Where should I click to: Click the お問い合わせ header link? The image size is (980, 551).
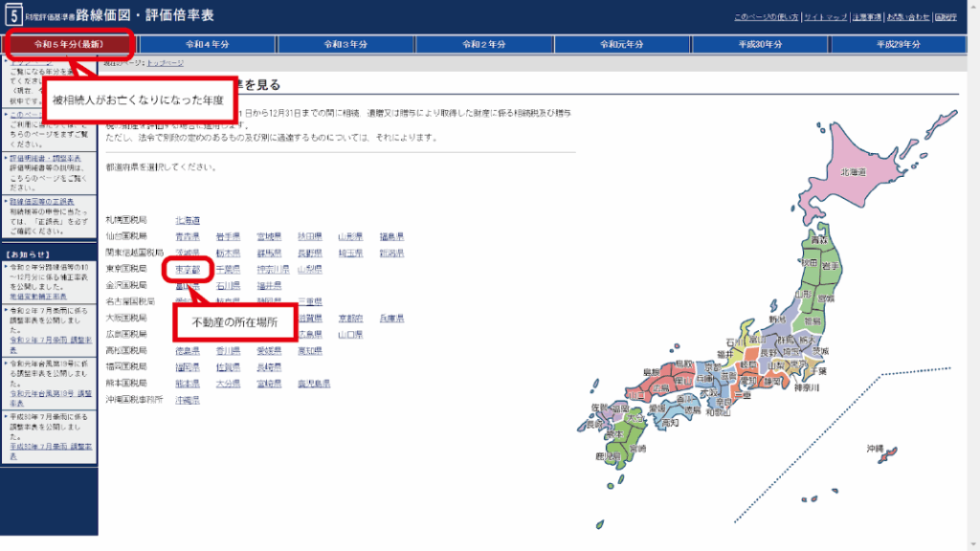click(x=907, y=17)
